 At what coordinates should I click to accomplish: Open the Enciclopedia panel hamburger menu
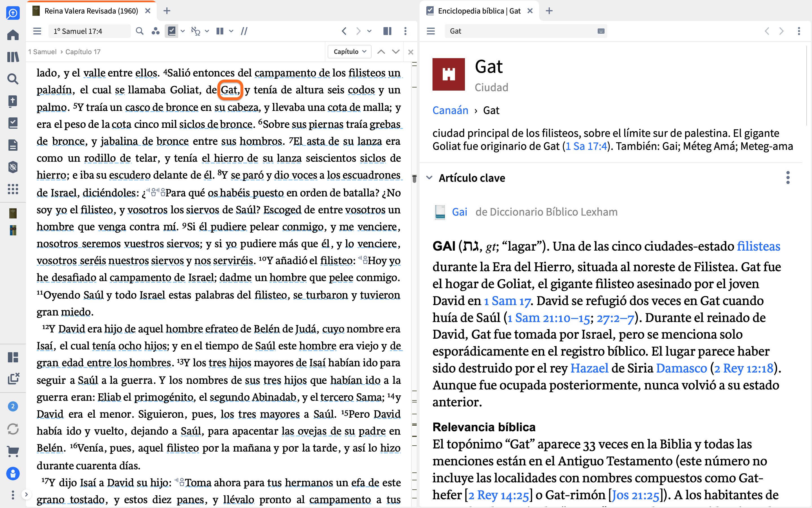(431, 31)
